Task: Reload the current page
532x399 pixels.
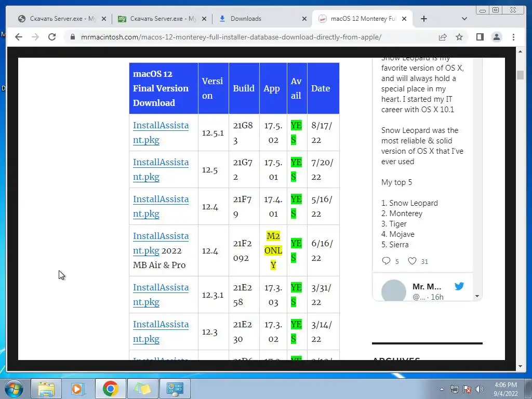Action: (52, 37)
